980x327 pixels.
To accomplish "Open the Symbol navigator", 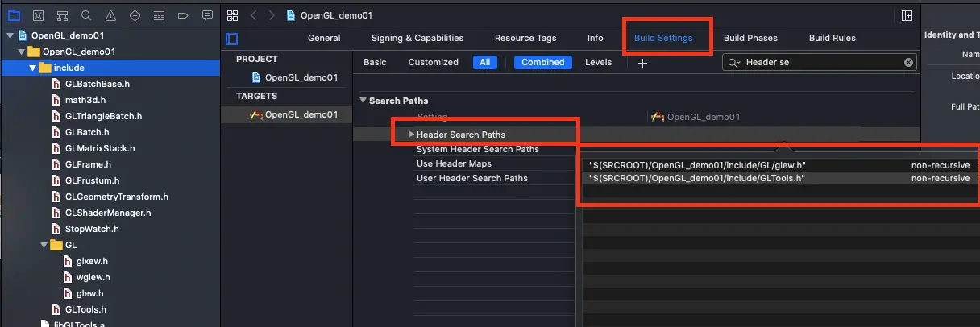I will (62, 15).
